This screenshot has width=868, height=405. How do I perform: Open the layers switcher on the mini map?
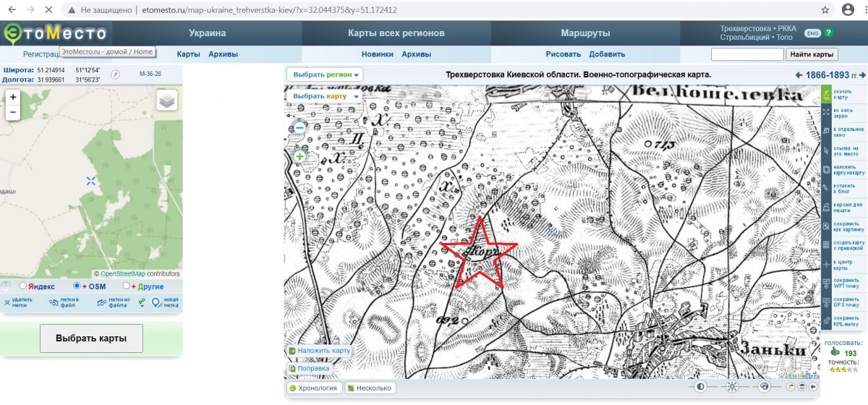(x=167, y=101)
